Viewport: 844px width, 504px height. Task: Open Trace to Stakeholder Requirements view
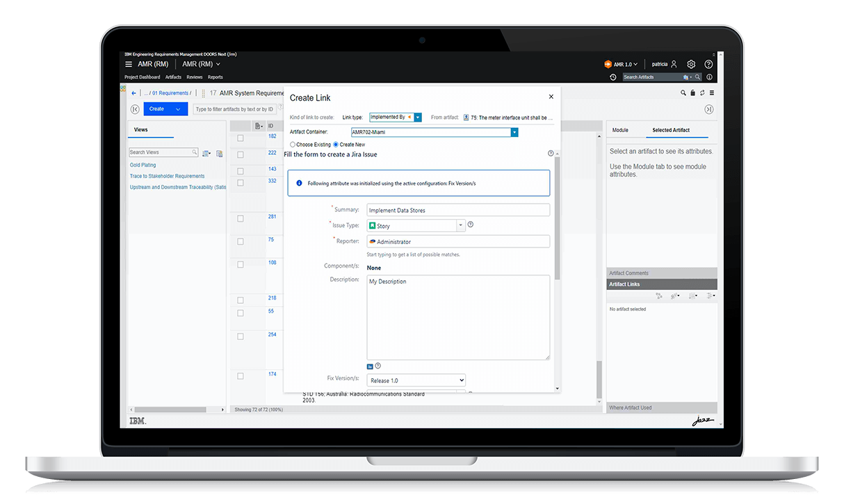pyautogui.click(x=167, y=176)
